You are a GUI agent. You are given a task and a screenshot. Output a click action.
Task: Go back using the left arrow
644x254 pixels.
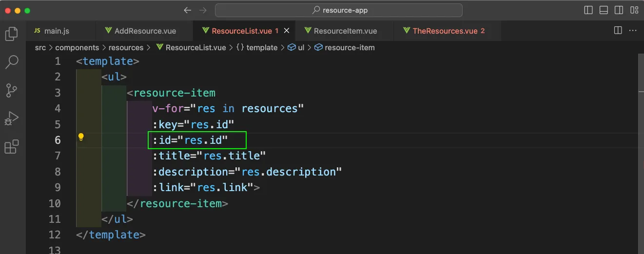(187, 10)
